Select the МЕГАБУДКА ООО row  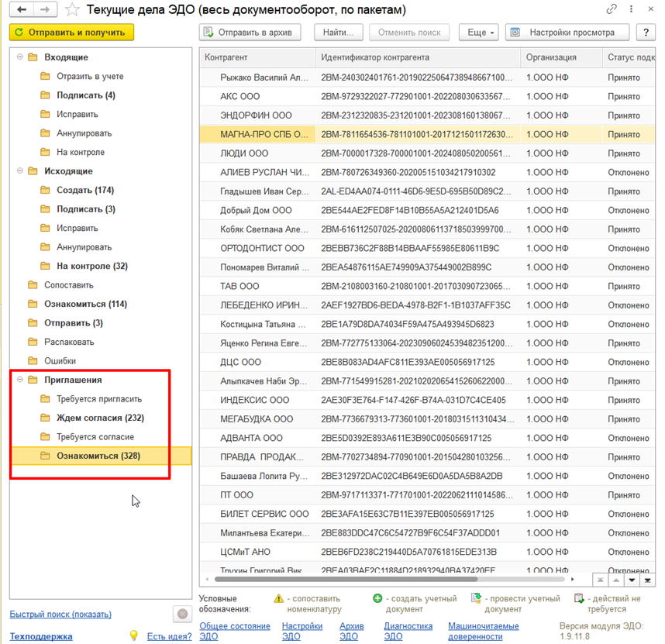click(427, 419)
